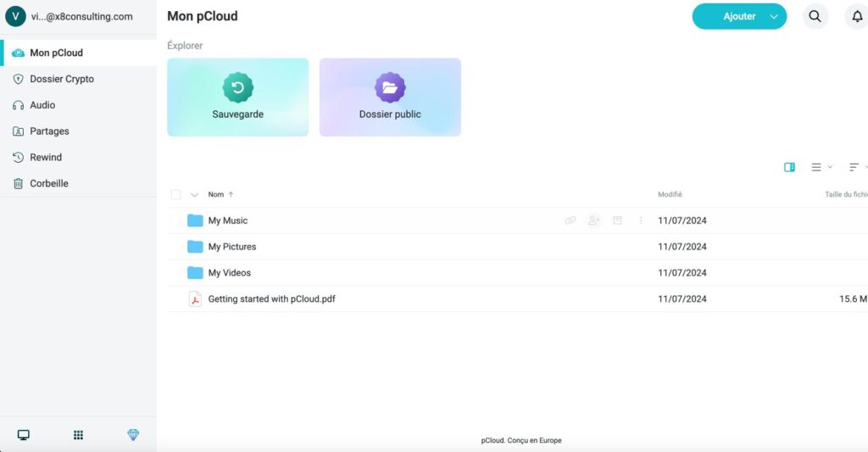The image size is (868, 452).
Task: Click the PDF file size 15.6 M
Action: [853, 299]
